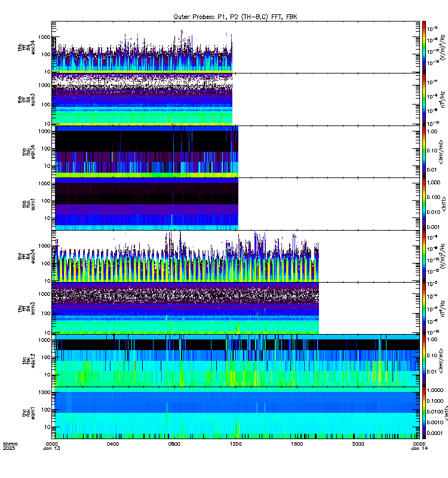Click the "thc fbk scm1" axis label
Image resolution: width=448 pixels, height=478 pixels.
29,413
